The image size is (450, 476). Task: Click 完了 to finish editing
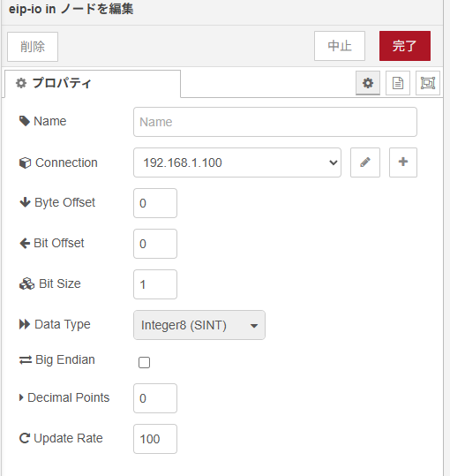tap(405, 46)
